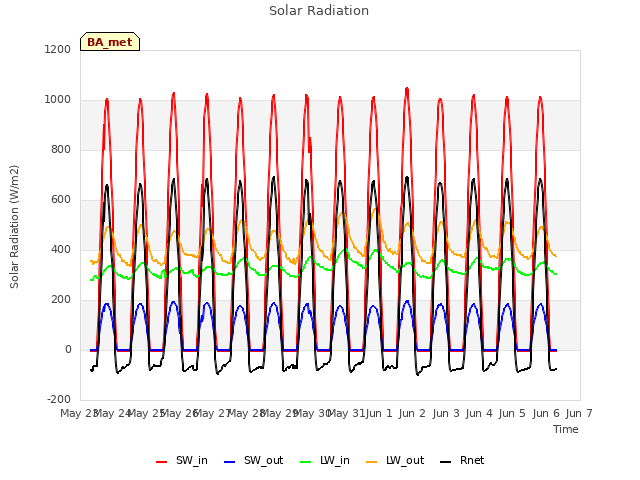This screenshot has width=640, height=480.
Task: Click the Jun 5 x-axis label
Action: [512, 413]
